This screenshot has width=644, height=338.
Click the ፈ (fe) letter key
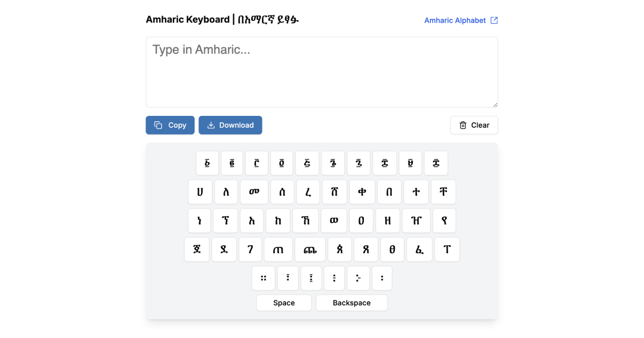(x=419, y=249)
